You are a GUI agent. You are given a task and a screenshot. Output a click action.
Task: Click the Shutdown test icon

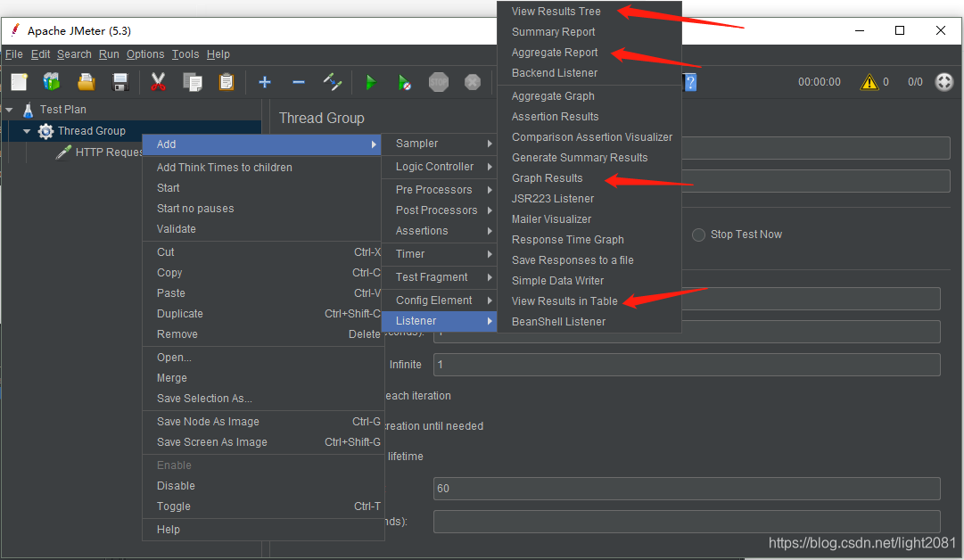click(472, 82)
